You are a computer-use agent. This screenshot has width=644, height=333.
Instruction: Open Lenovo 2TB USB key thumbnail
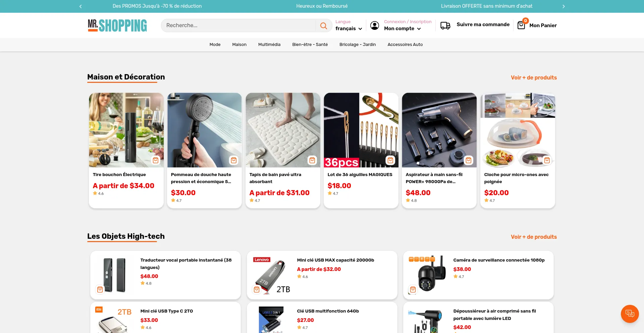point(271,275)
